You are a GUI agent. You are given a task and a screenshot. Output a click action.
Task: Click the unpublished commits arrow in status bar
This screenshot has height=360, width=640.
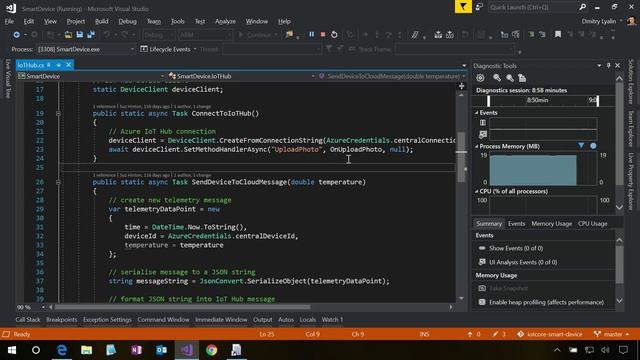click(470, 334)
